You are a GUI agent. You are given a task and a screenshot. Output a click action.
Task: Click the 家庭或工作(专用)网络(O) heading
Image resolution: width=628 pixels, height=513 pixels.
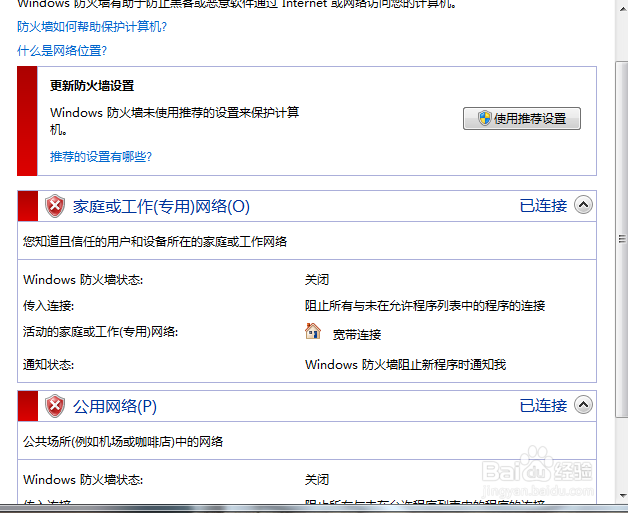(x=161, y=207)
